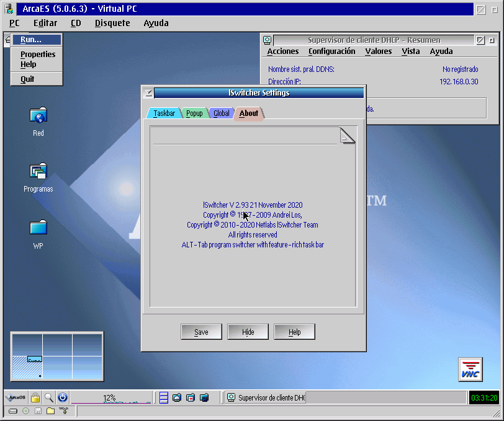504x421 pixels.
Task: Click the virtual desktop pager thumbnail
Action: point(57,357)
